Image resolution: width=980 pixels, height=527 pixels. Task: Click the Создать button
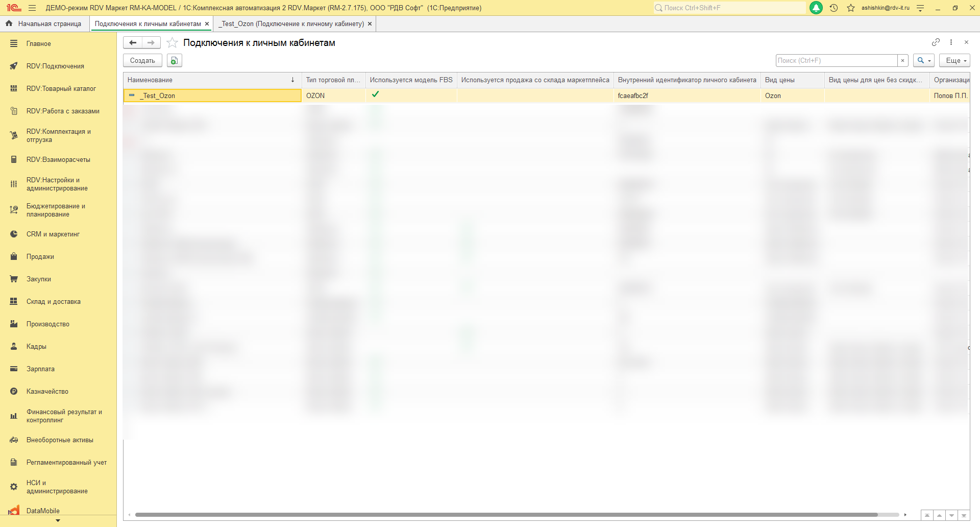pyautogui.click(x=142, y=61)
